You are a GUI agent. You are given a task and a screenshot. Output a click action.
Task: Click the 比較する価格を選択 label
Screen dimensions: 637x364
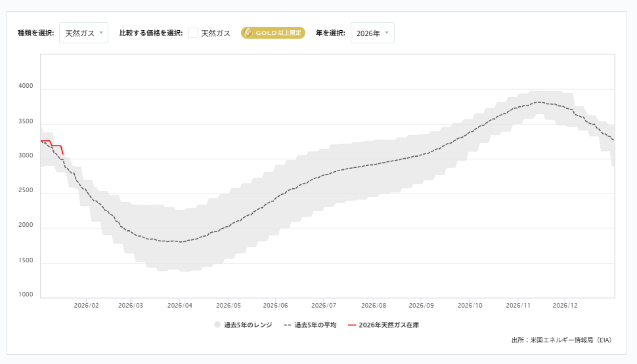(151, 33)
